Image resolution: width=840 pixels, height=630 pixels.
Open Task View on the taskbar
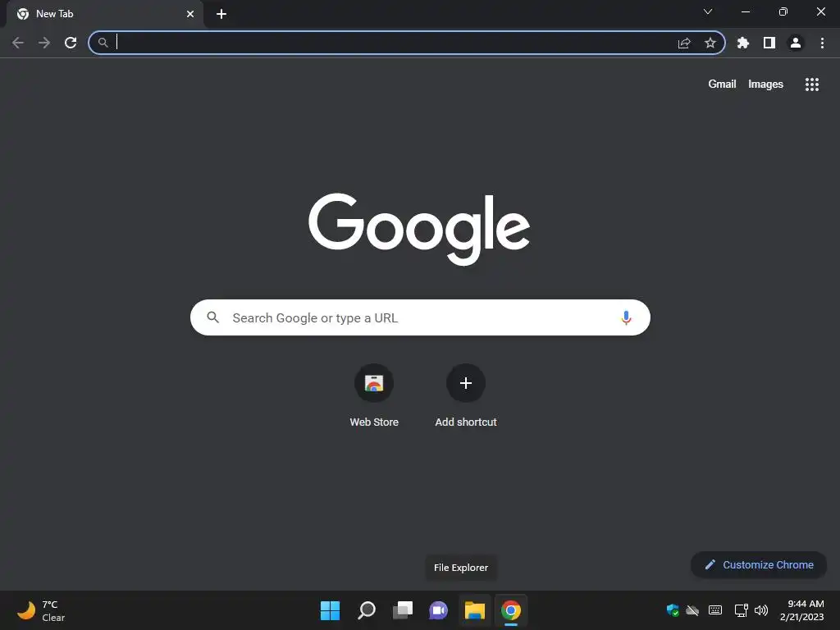pos(402,610)
